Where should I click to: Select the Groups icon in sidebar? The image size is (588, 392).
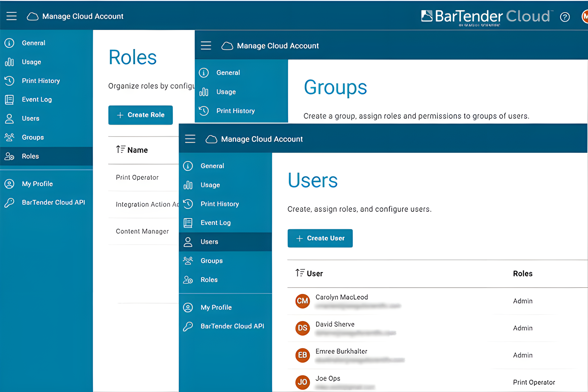(x=9, y=137)
